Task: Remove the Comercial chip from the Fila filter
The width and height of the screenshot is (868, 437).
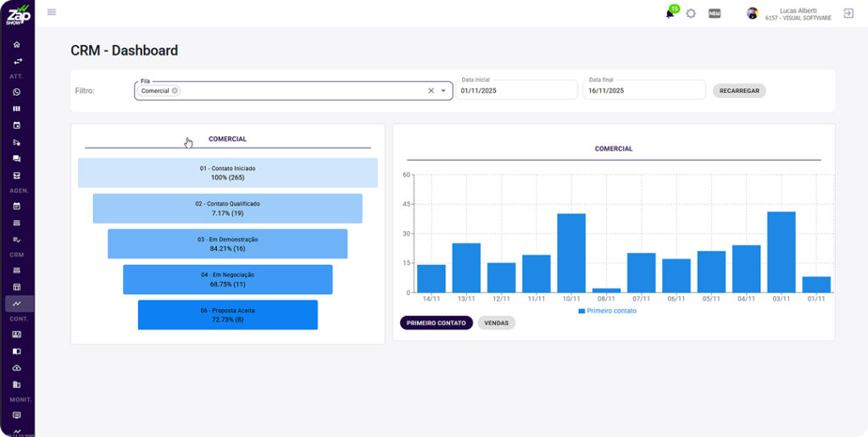Action: [175, 91]
